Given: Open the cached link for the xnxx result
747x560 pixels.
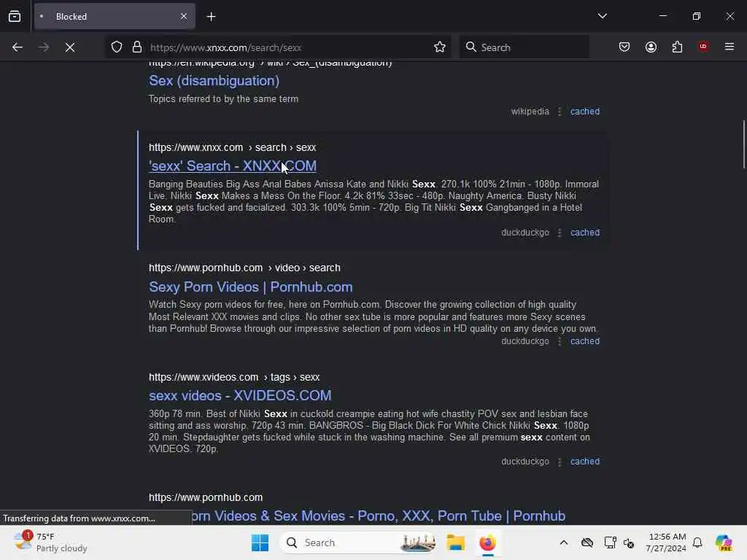Looking at the screenshot, I should coord(584,233).
